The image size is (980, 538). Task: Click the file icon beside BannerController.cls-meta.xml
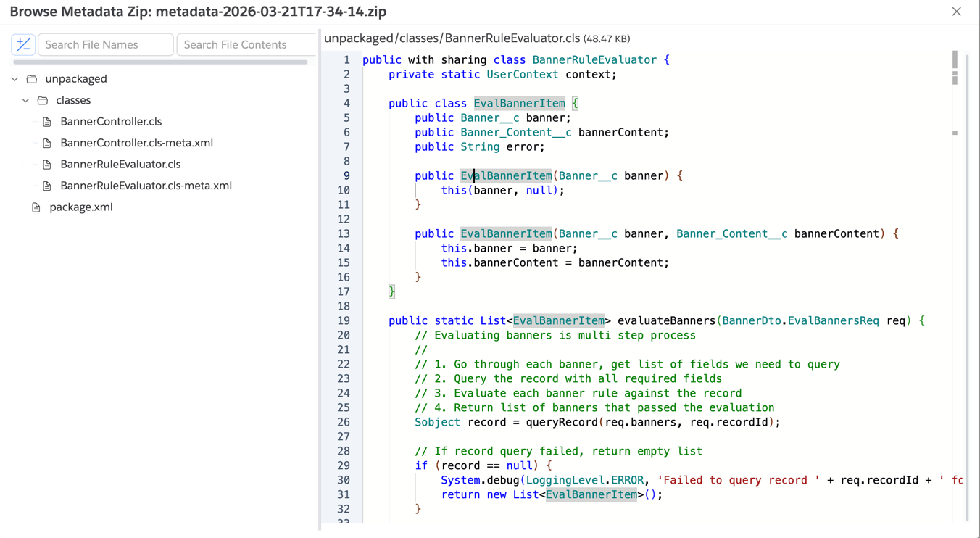(x=47, y=143)
